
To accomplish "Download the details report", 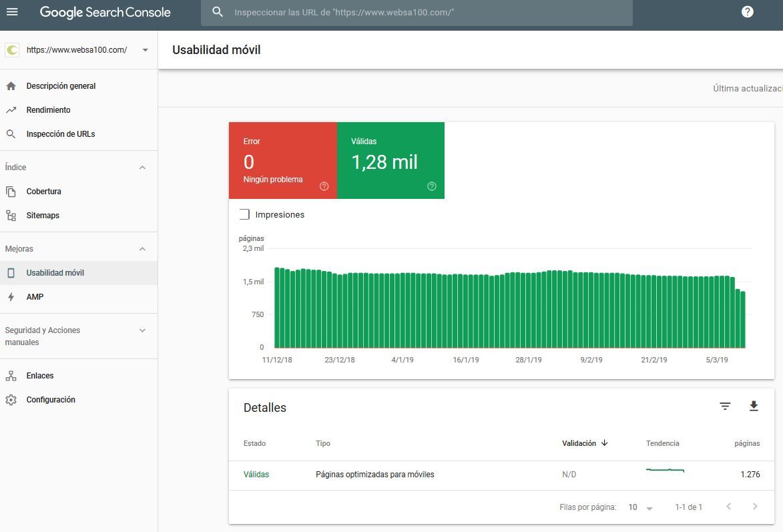I will tap(754, 406).
